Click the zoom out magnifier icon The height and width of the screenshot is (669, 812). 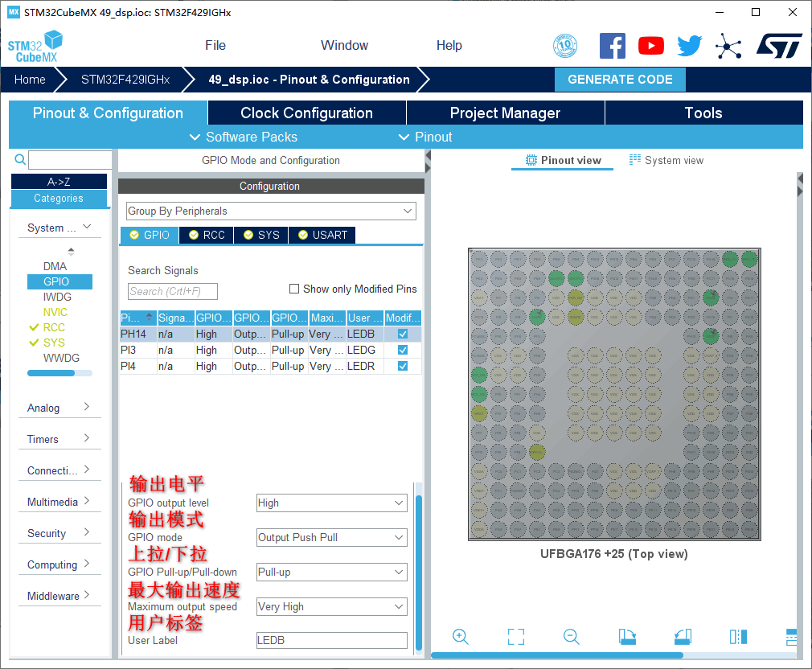(572, 637)
